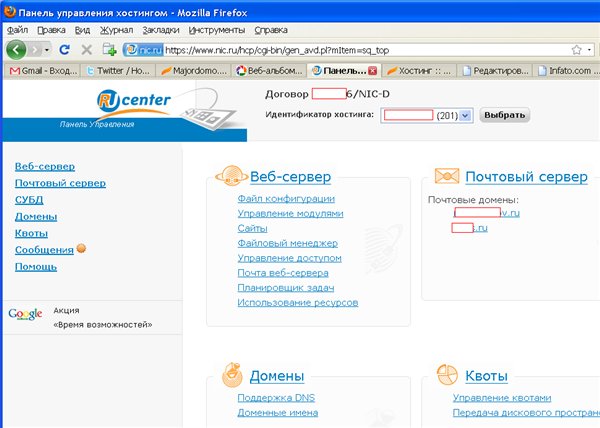Open the Сайты link
Viewport: 600px width, 428px height.
pyautogui.click(x=252, y=229)
